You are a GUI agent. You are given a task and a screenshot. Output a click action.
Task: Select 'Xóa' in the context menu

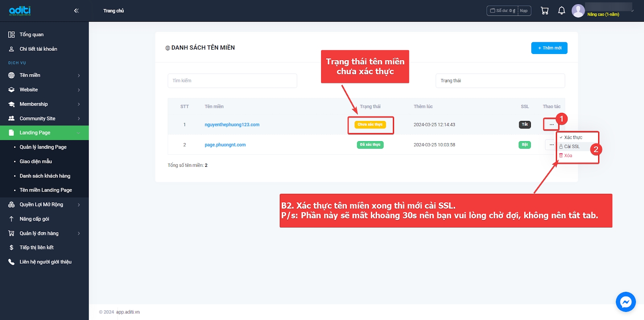(x=568, y=156)
